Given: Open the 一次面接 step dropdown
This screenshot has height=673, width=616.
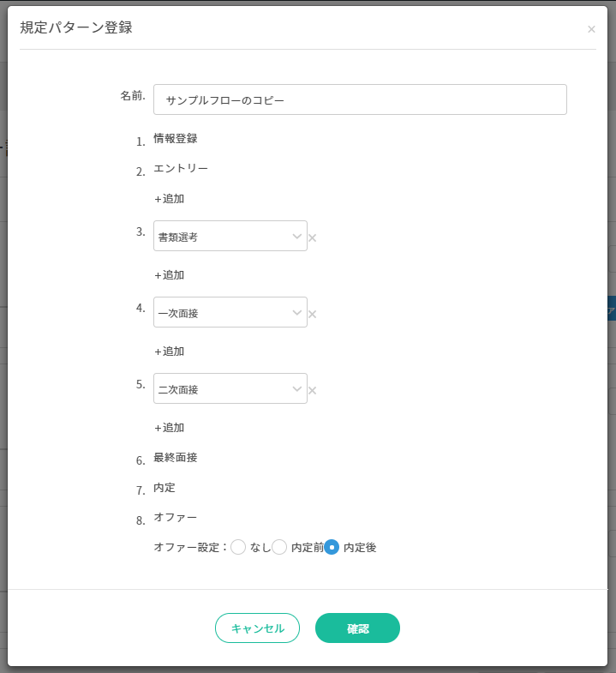Looking at the screenshot, I should click(x=230, y=312).
